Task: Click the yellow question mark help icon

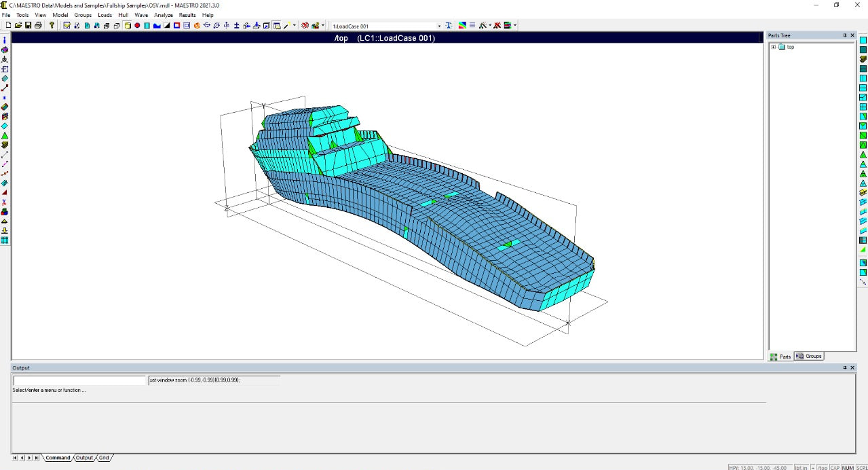Action: 52,26
